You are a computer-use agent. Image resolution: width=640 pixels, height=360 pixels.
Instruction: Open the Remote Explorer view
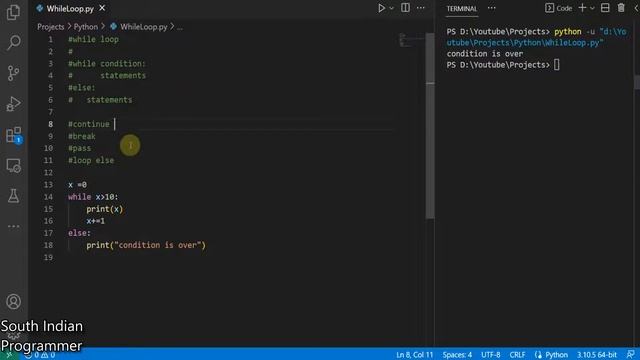pos(13,166)
